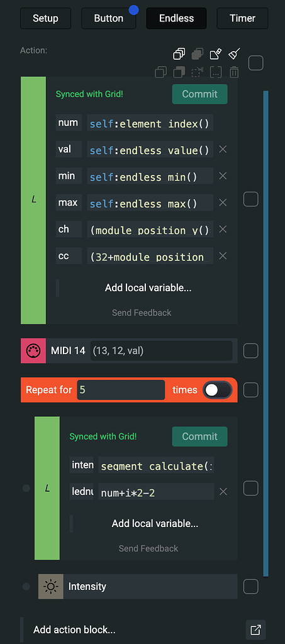Tick the select-all checkbox beside toolbar
Viewport: 285px width, 644px height.
(x=256, y=64)
